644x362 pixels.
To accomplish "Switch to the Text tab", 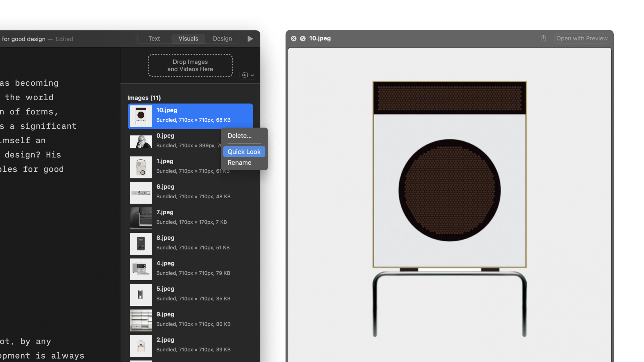I will click(154, 39).
